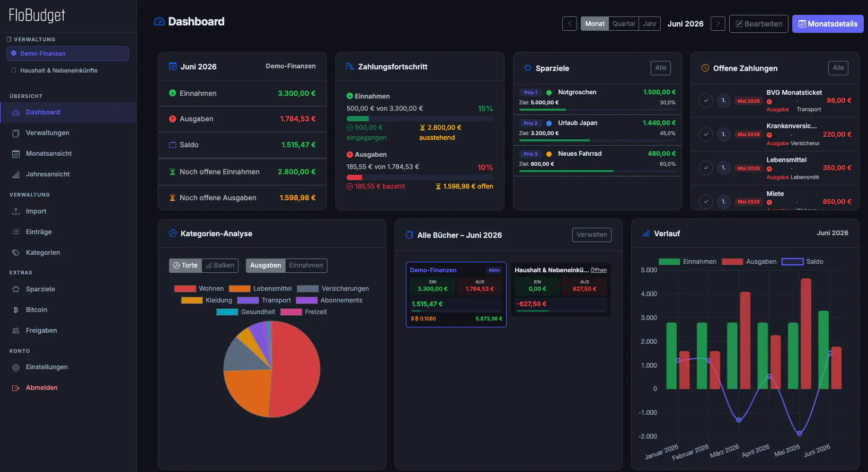The height and width of the screenshot is (472, 868).
Task: Open Monatsdetails
Action: coord(828,24)
